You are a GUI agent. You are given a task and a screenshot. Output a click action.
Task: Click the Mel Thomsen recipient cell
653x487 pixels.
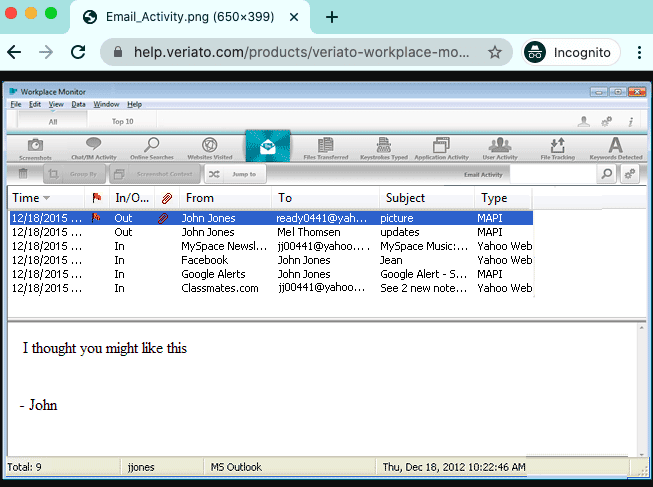(x=309, y=232)
